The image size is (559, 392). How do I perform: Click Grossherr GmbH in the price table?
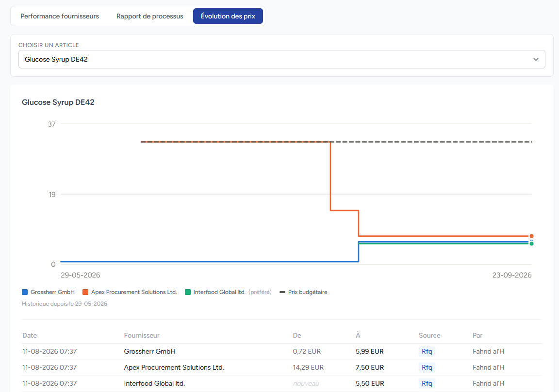[150, 351]
